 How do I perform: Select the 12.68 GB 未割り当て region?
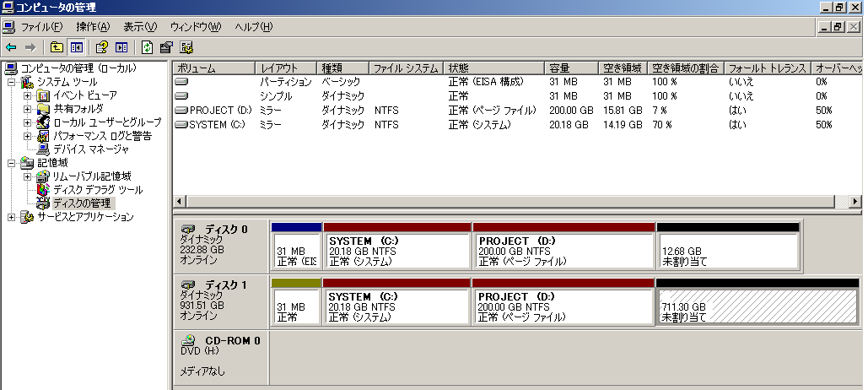click(728, 247)
